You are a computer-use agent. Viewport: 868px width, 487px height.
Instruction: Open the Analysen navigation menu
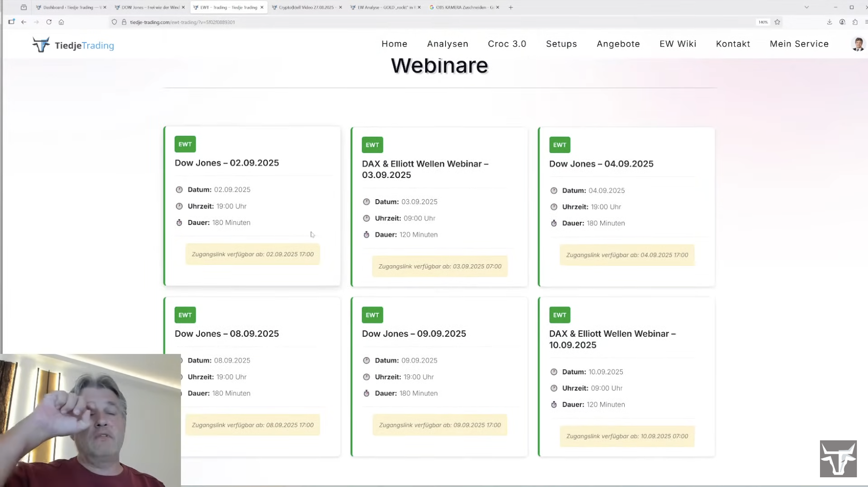click(447, 44)
